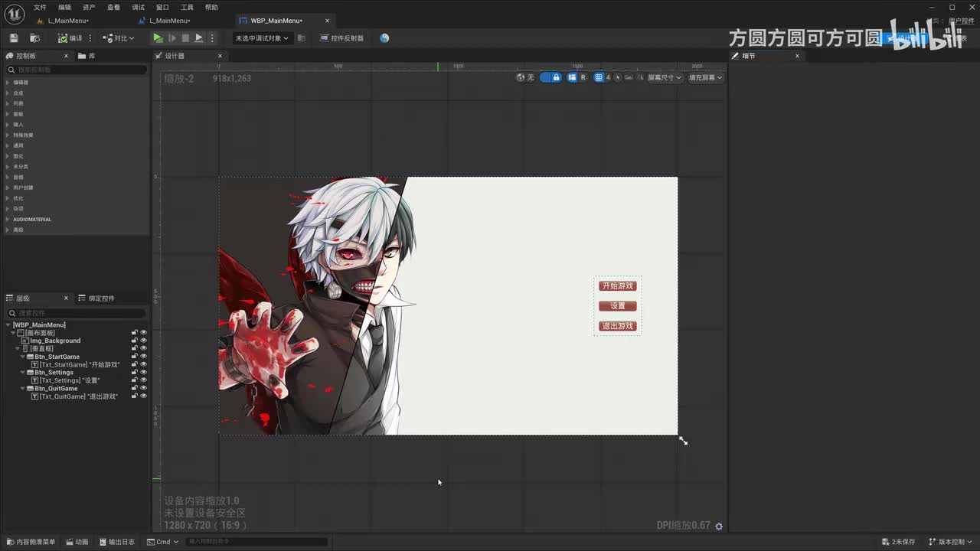Click the 控件反射器 widget reflector button
The image size is (980, 551).
click(342, 37)
